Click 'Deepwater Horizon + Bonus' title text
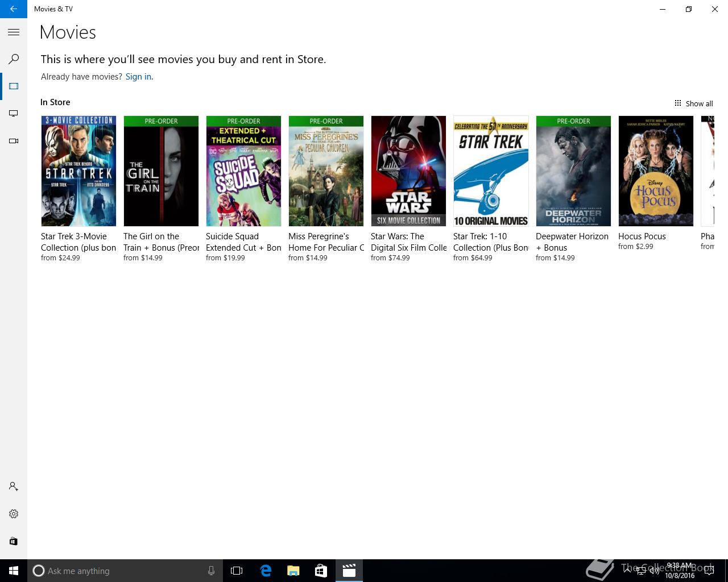This screenshot has width=728, height=582. (572, 242)
